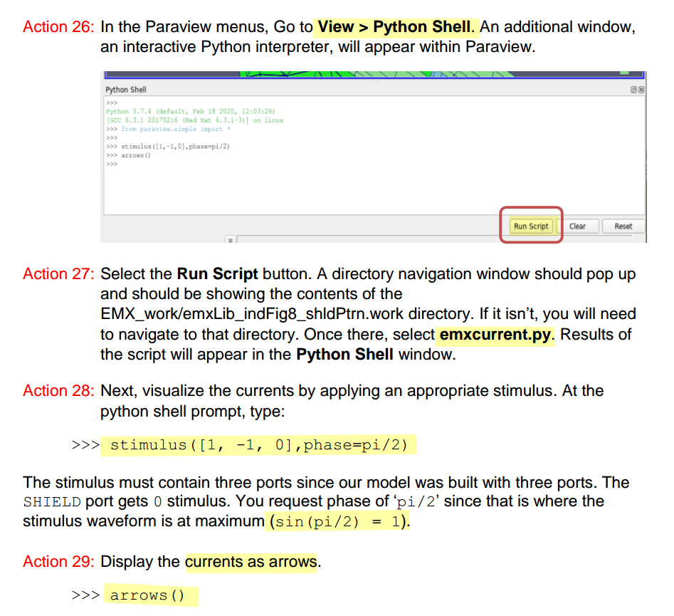Close the Python Shell panel
674x616 pixels.
[x=641, y=90]
